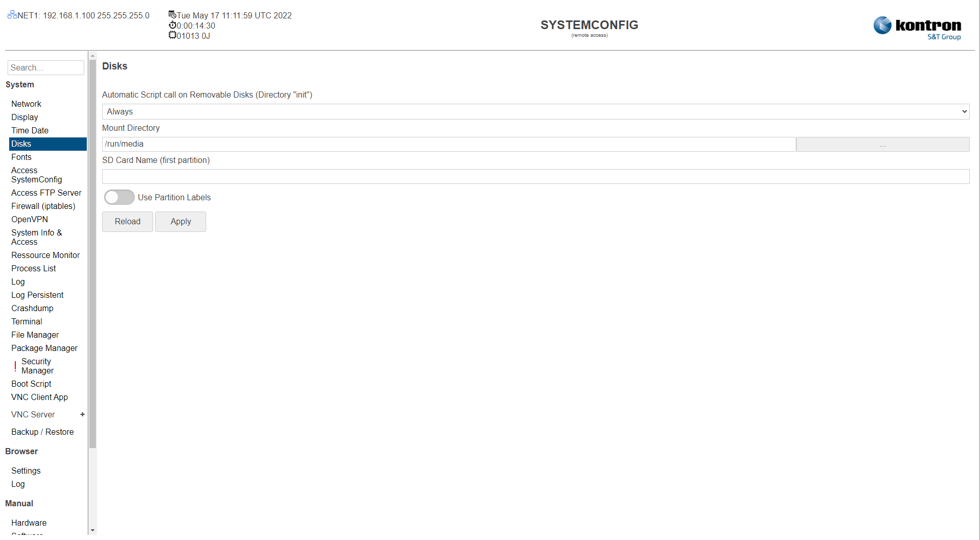Click the stopwatch uptime icon
The width and height of the screenshot is (980, 540).
pos(172,25)
